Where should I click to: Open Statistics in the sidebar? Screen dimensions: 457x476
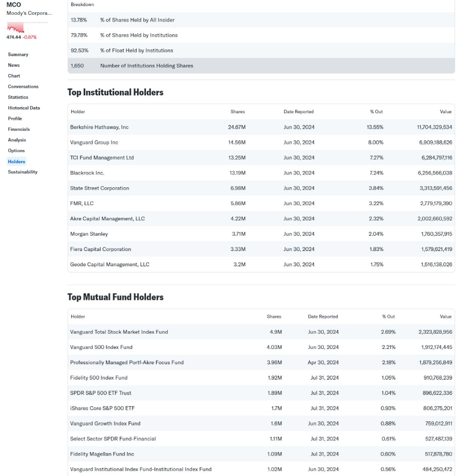coord(18,97)
